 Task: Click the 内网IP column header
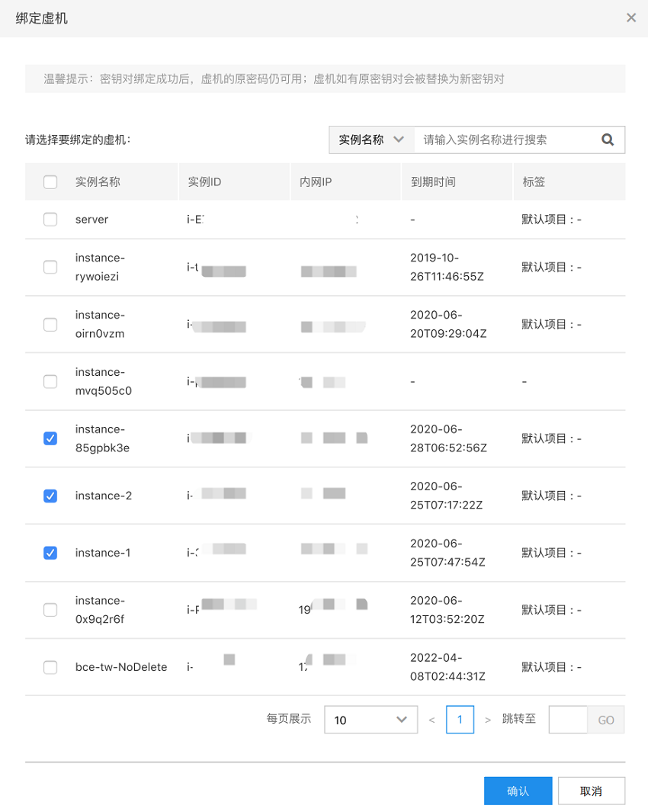pyautogui.click(x=316, y=181)
